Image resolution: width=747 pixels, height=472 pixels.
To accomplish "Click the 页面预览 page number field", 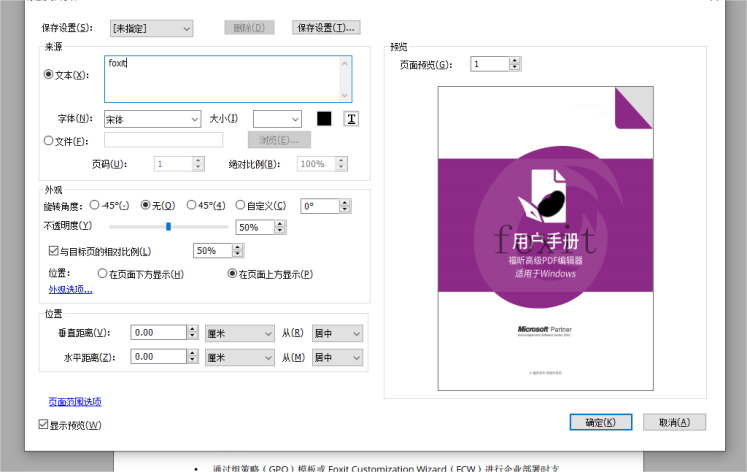I will pyautogui.click(x=490, y=64).
